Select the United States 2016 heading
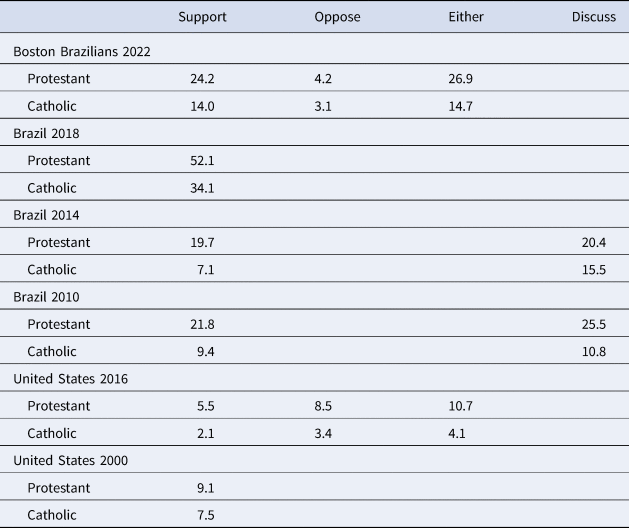629x528 pixels. [71, 379]
